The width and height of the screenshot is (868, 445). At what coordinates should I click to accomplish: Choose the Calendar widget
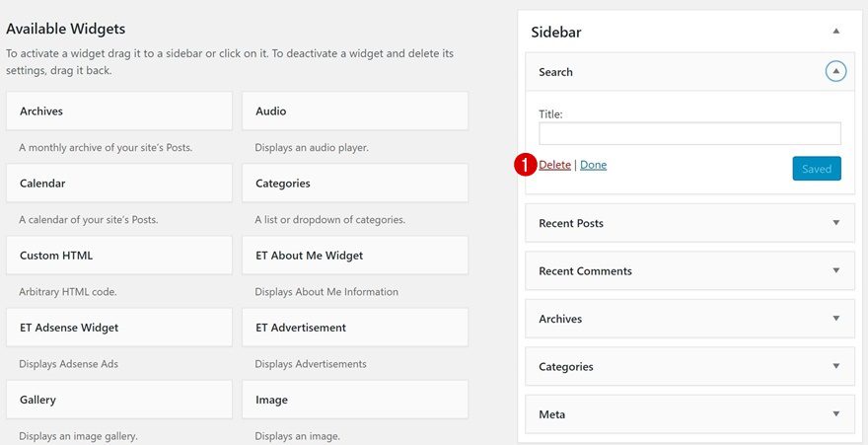[118, 184]
